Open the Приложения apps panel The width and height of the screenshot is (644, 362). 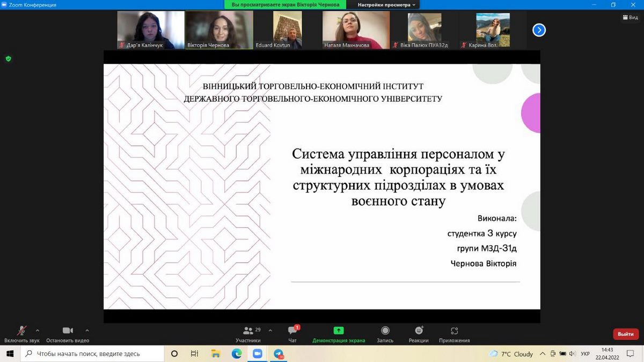tap(454, 330)
